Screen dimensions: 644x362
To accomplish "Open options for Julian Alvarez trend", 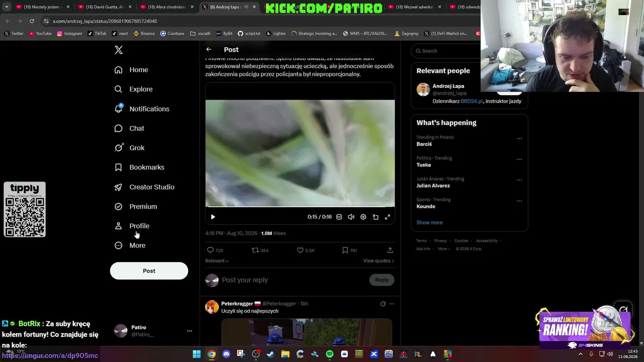I will 519,180.
